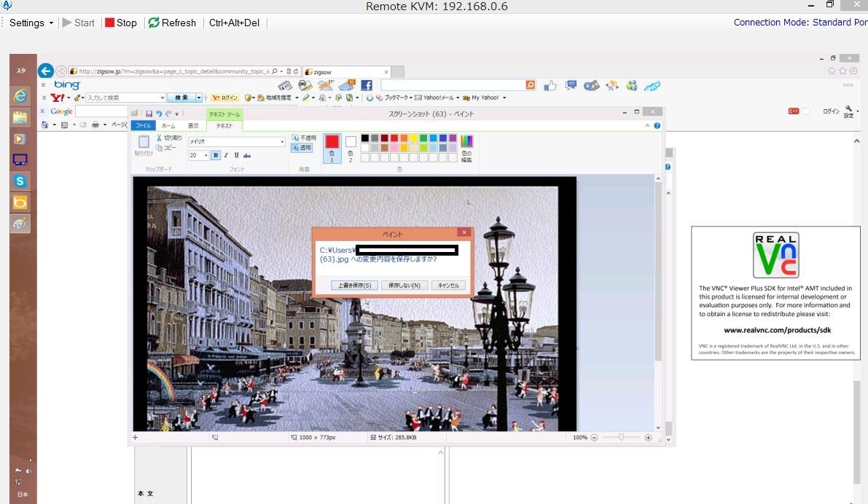This screenshot has height=504, width=868.
Task: Click 切り取り cut with scissors icon
Action: click(169, 138)
